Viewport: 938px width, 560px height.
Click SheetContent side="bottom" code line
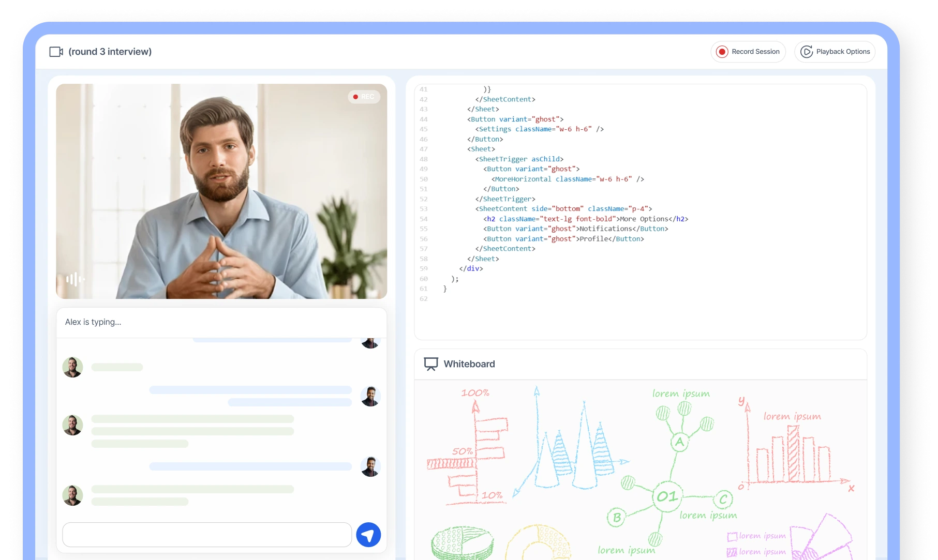pos(563,209)
